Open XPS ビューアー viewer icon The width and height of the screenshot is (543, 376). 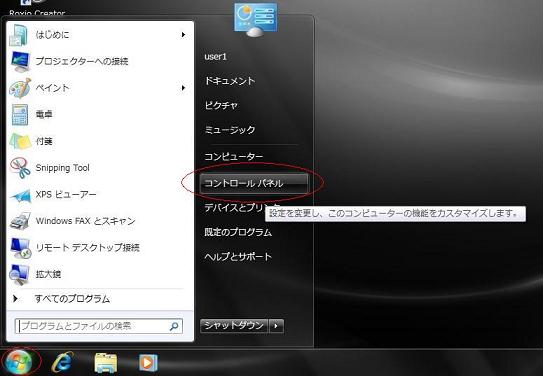pos(20,195)
